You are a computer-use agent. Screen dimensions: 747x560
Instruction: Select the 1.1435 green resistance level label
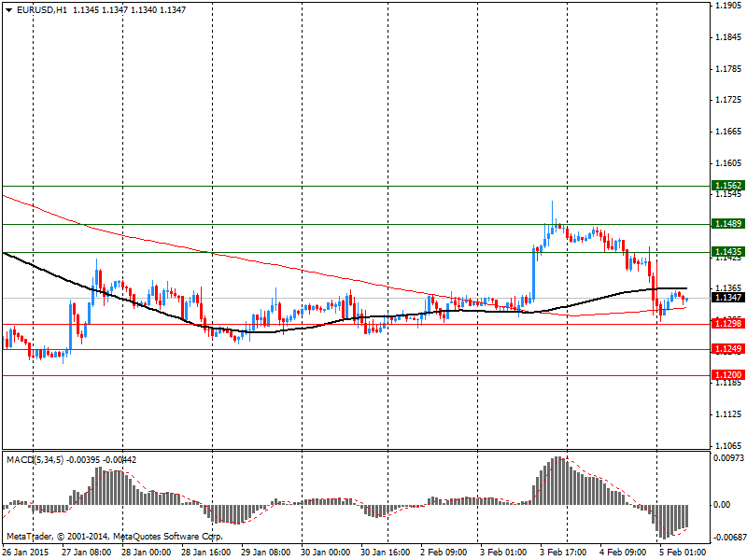coord(728,251)
